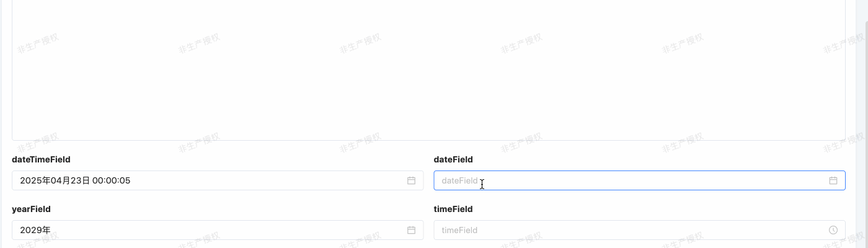Click the calendar icon in dateField
868x248 pixels.
point(833,180)
